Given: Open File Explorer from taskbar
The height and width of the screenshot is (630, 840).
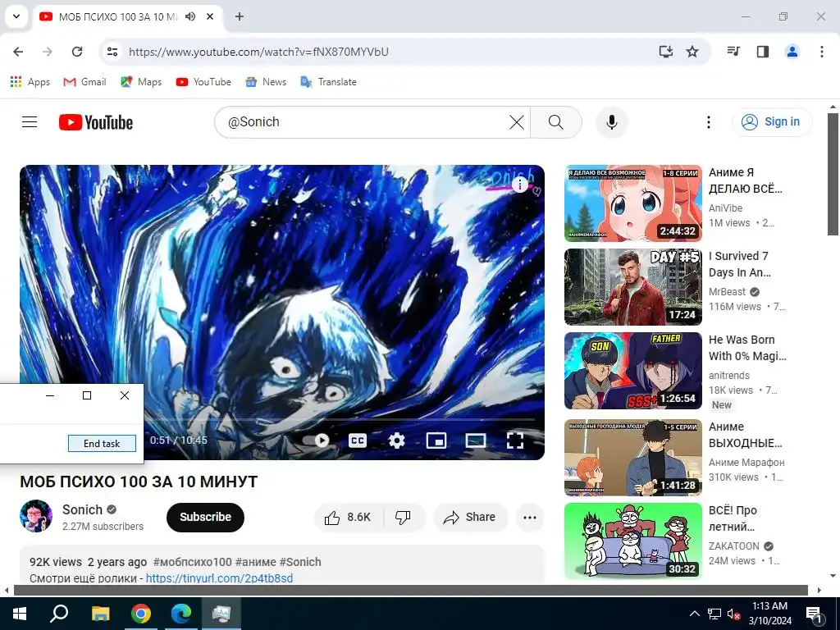Looking at the screenshot, I should coord(100,613).
